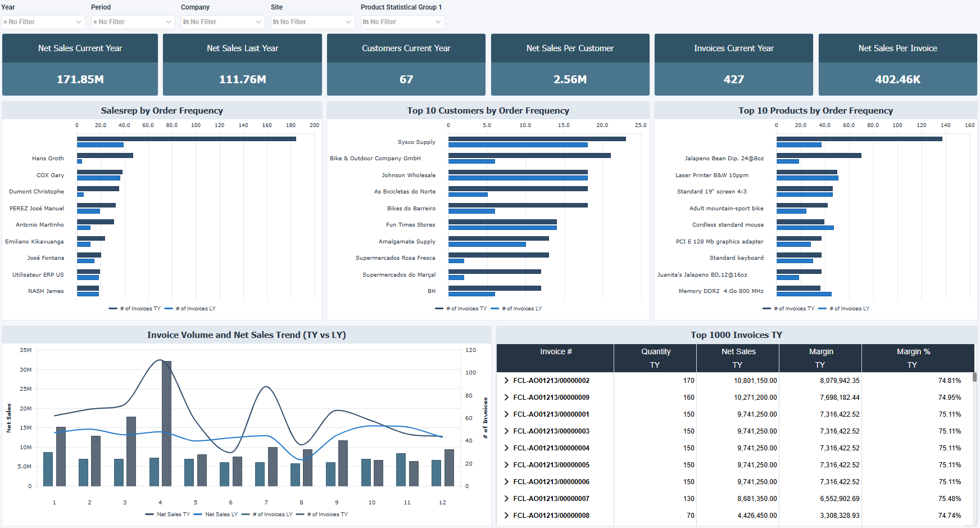980x528 pixels.
Task: Expand invoice row FCL-AO01213/00000004
Action: tap(506, 448)
